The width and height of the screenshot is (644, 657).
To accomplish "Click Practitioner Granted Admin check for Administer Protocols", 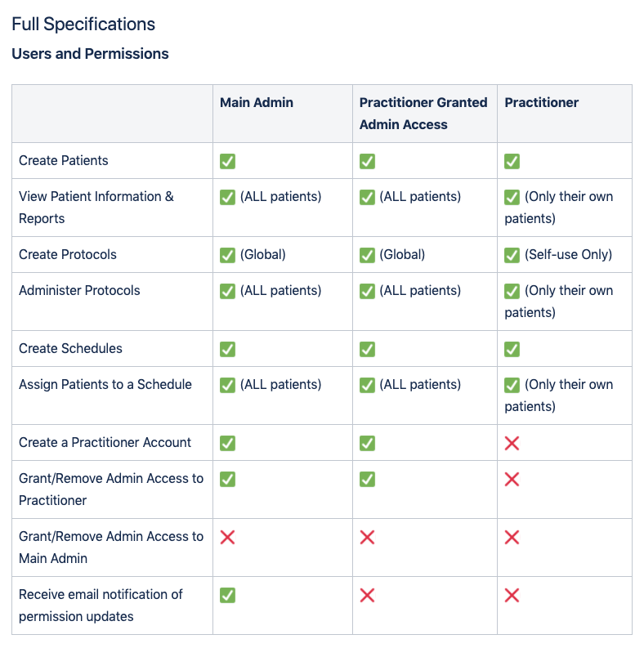I will click(367, 291).
